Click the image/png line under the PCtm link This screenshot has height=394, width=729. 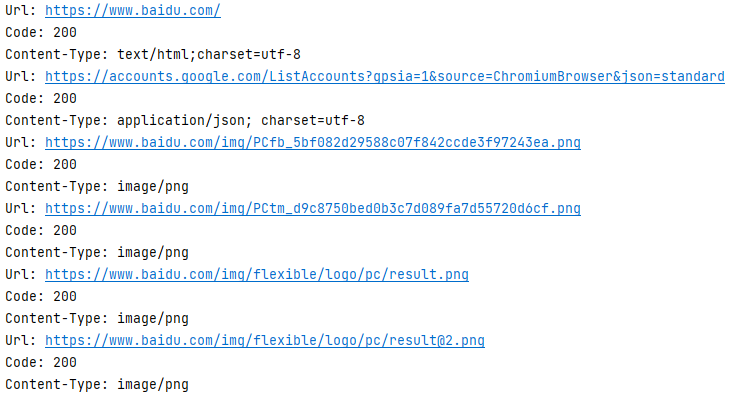coord(97,253)
